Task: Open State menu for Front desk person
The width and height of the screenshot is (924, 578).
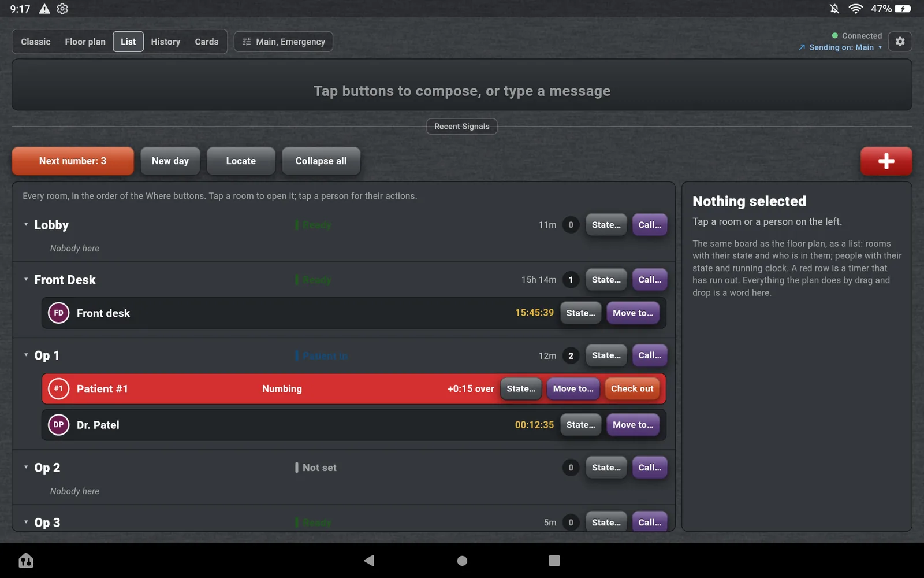Action: [x=580, y=313]
